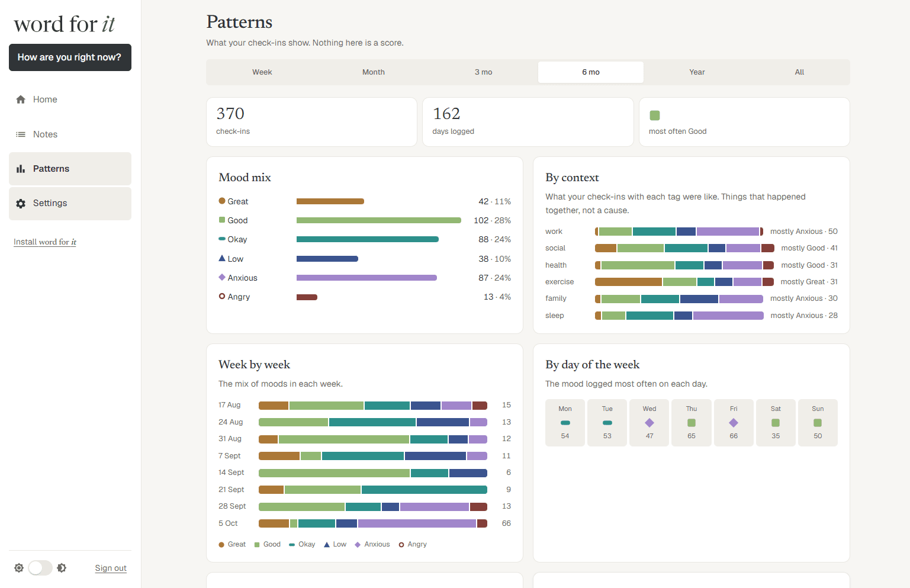
Task: Click the Great circle icon in Mood mix
Action: tap(222, 201)
